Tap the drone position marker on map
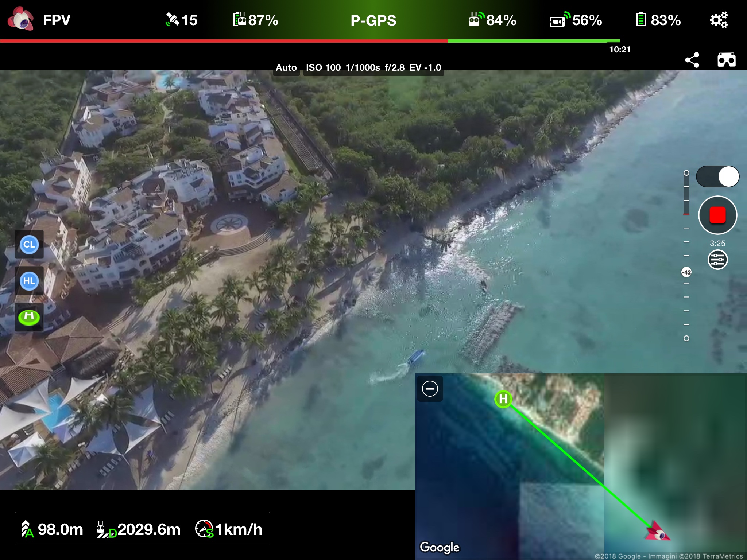Image resolution: width=747 pixels, height=560 pixels. [657, 532]
